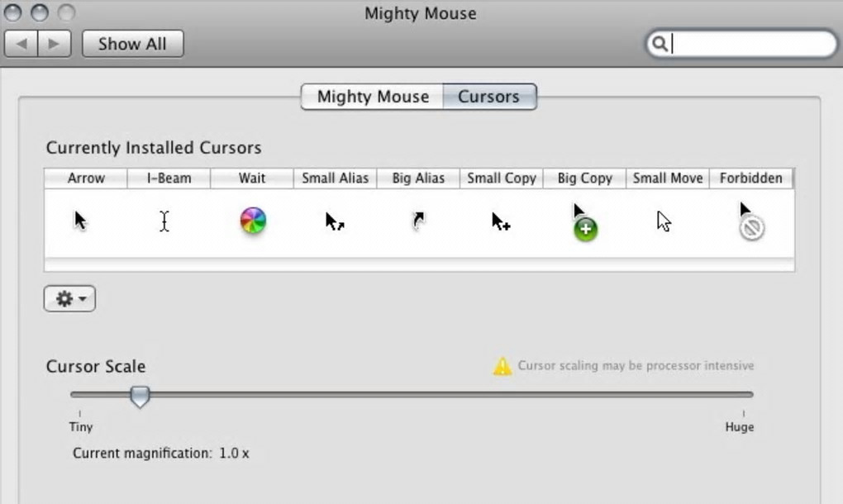Select the I-Beam cursor icon

click(165, 221)
